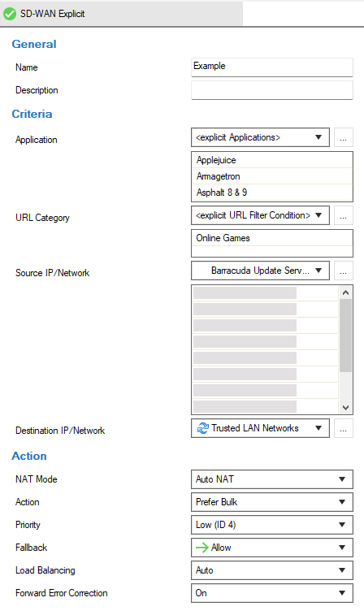Viewport: 364px width, 615px height.
Task: Click the Criteria section heading
Action: point(32,114)
